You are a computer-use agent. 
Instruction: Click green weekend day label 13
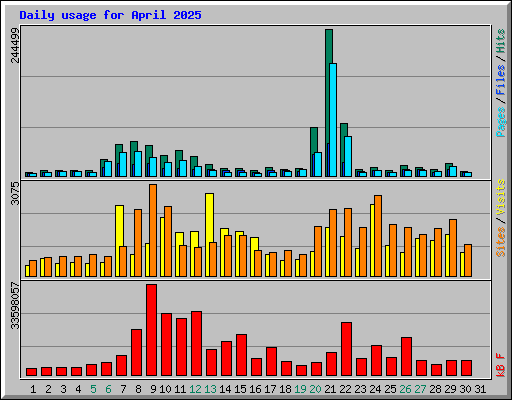[x=210, y=389]
